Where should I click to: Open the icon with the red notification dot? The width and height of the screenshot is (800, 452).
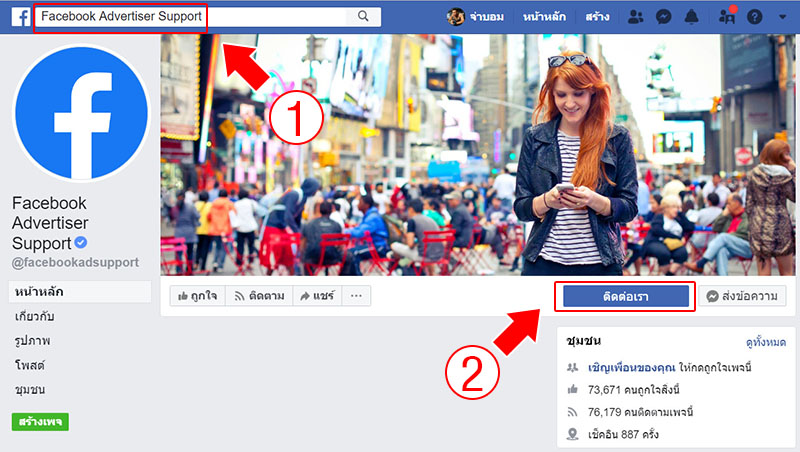[727, 16]
